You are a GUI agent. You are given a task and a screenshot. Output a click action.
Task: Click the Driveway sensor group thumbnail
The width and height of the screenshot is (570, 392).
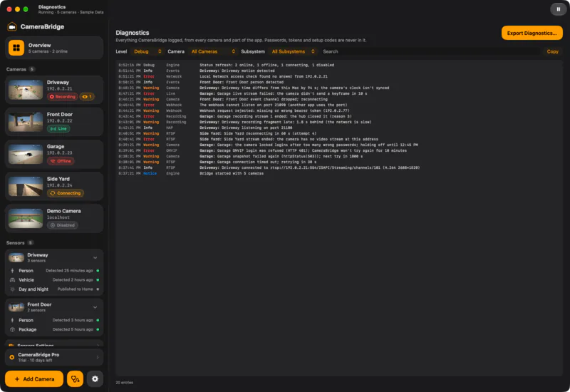pos(16,257)
